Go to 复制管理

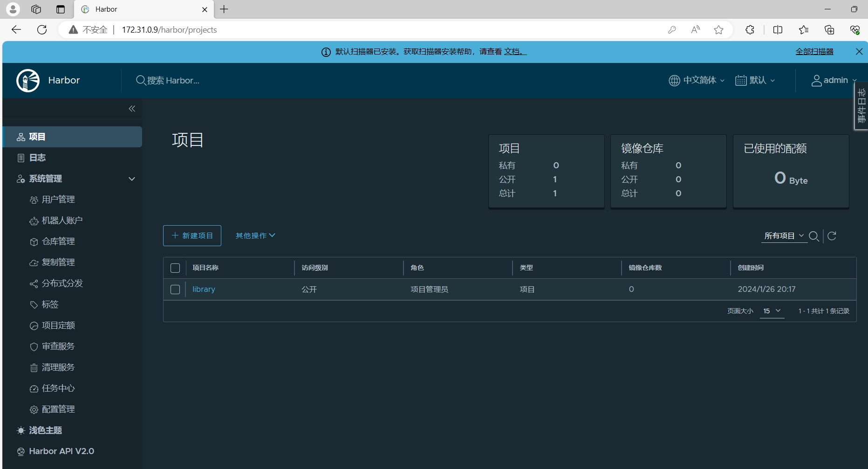58,262
